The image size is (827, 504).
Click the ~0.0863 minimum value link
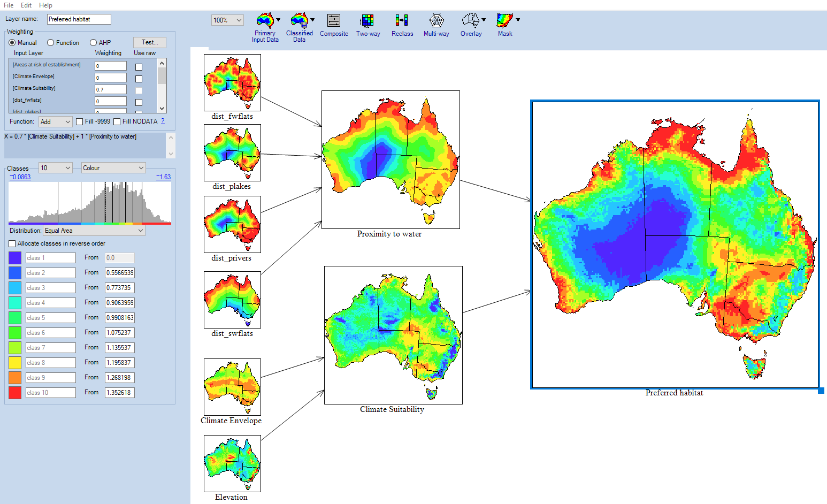pyautogui.click(x=20, y=177)
